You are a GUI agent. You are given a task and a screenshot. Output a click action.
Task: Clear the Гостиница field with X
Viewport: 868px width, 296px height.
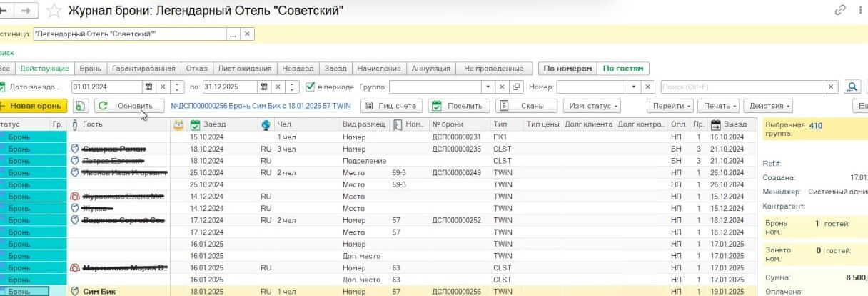(x=247, y=34)
